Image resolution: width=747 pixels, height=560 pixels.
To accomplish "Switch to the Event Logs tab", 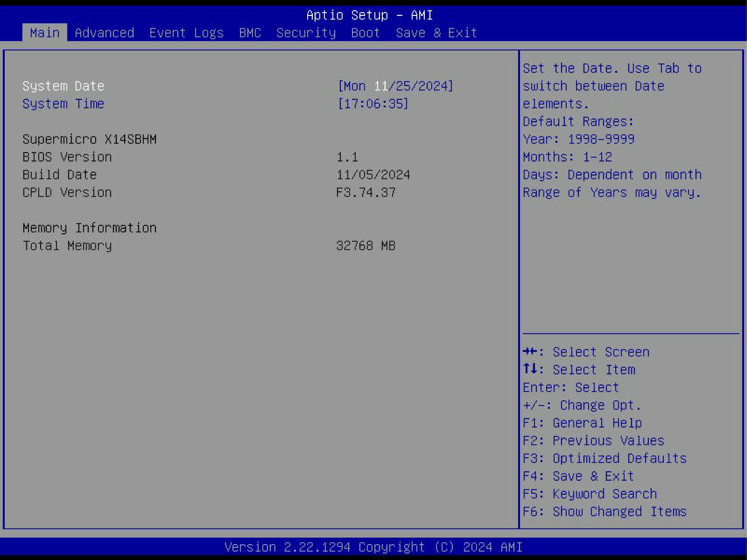I will pos(186,33).
